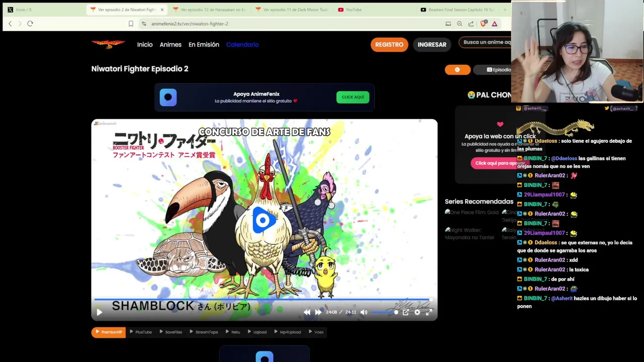The image size is (644, 362).
Task: Go forward with the browser forward arrow
Action: coord(20,24)
